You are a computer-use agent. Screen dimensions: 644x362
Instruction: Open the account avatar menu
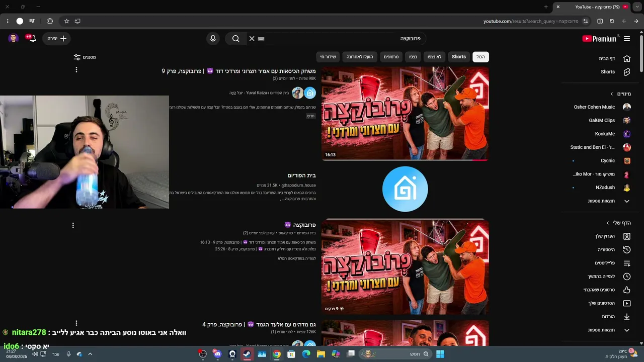click(x=14, y=38)
